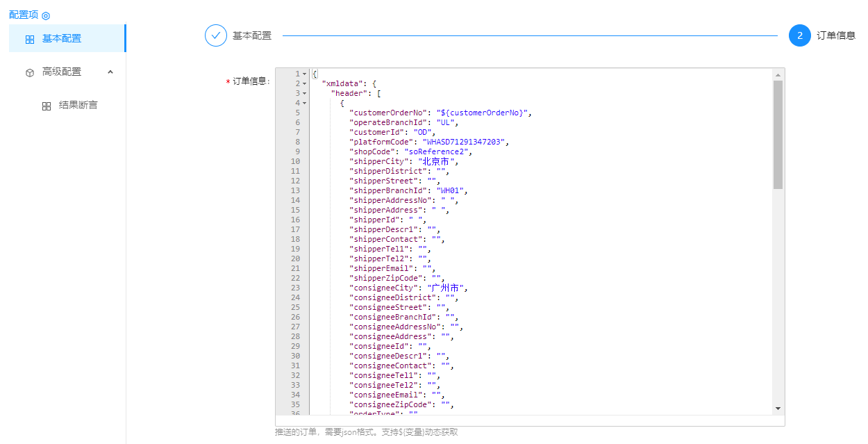Click the grid icon beside 结果断言

coord(47,106)
